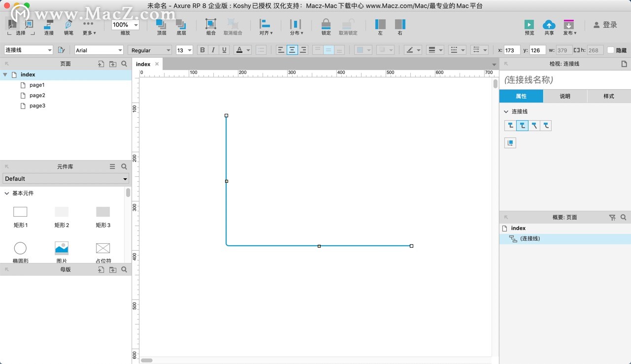Image resolution: width=631 pixels, height=364 pixels.
Task: Click add page icon in 页面 panel
Action: point(101,64)
